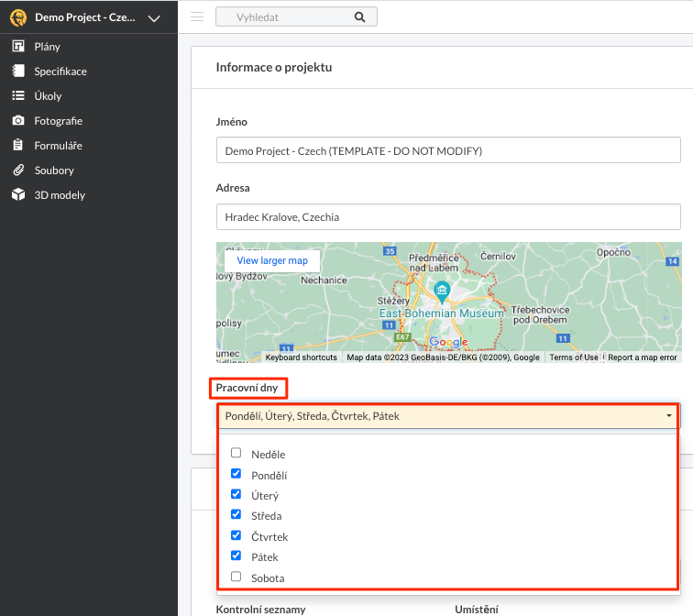Open Fotografie using the camera icon
693x616 pixels.
point(17,121)
